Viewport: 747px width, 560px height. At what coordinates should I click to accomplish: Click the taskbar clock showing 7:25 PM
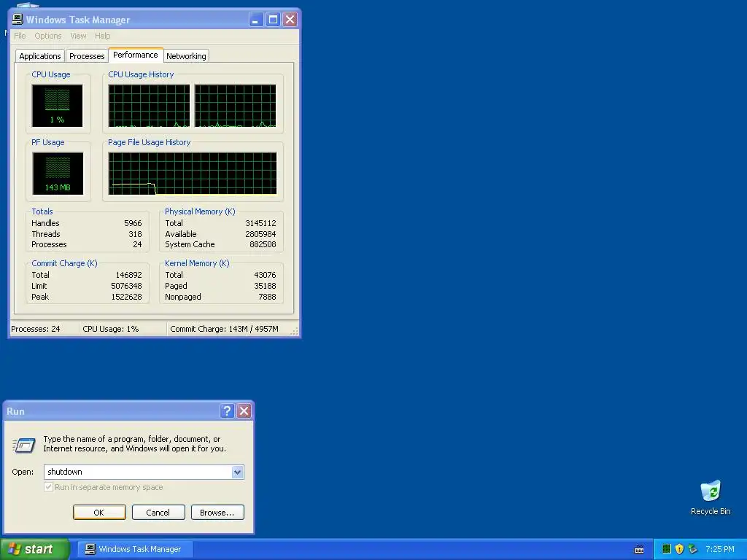[x=720, y=549]
